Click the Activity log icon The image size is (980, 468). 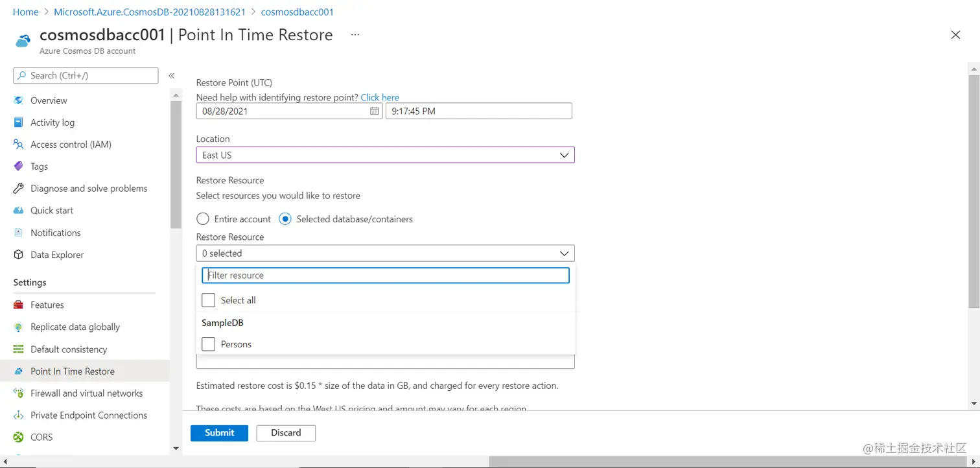[19, 123]
